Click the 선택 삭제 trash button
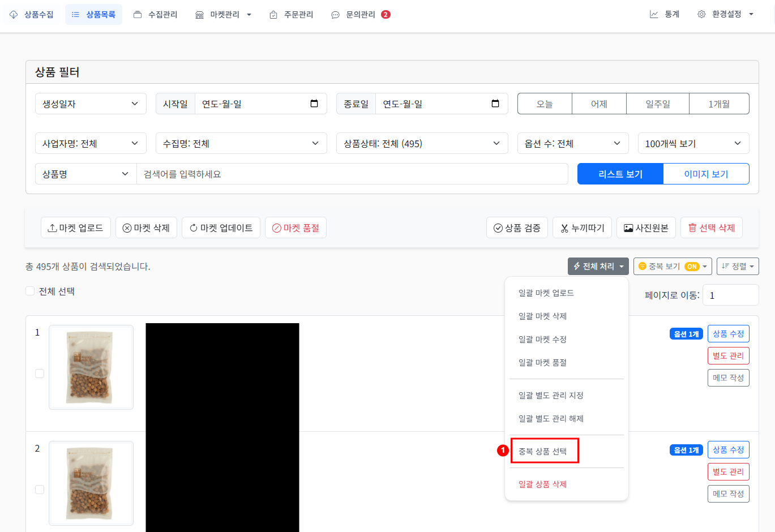Image resolution: width=775 pixels, height=532 pixels. [x=712, y=228]
